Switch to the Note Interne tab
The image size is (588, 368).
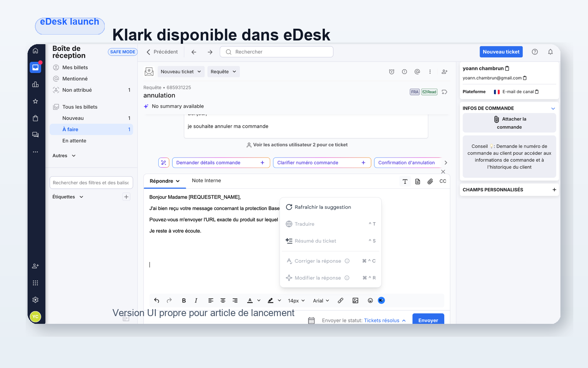pyautogui.click(x=206, y=180)
